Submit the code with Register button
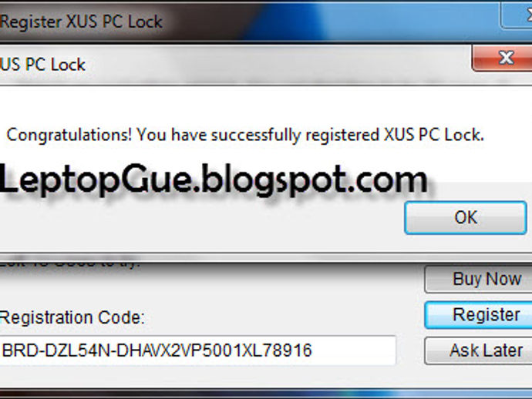Screen dimensions: 532x399 478,315
